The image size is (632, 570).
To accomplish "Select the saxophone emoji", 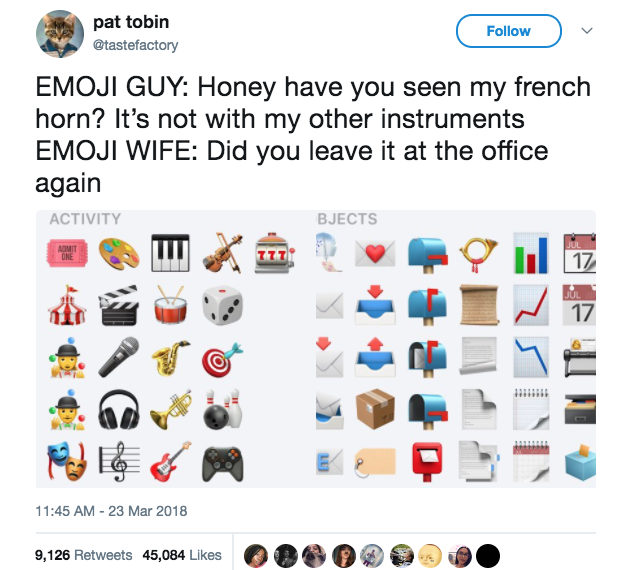I will [x=170, y=358].
